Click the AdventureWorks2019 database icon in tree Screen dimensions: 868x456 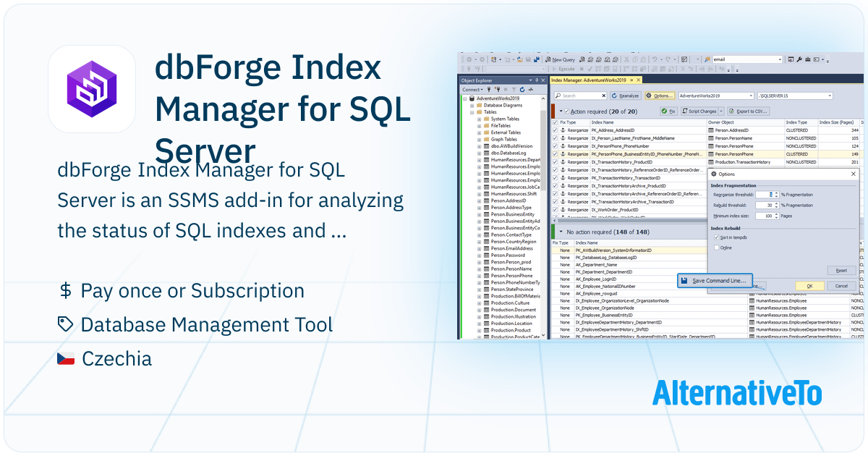472,98
